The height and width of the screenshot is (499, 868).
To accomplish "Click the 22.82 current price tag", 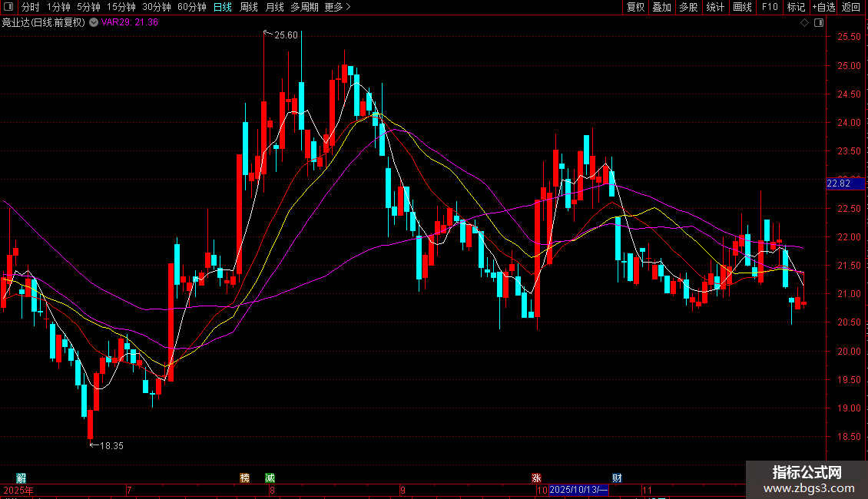I will pos(845,183).
